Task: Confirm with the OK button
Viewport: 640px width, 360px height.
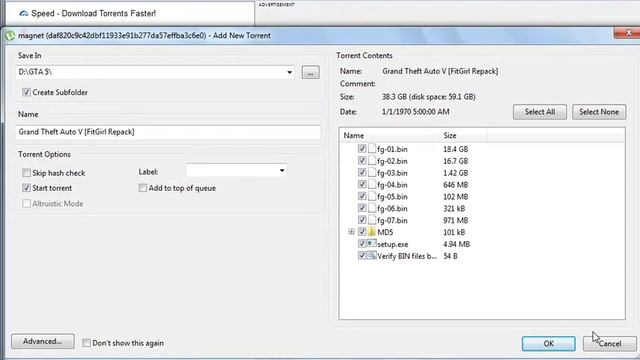Action: point(549,344)
